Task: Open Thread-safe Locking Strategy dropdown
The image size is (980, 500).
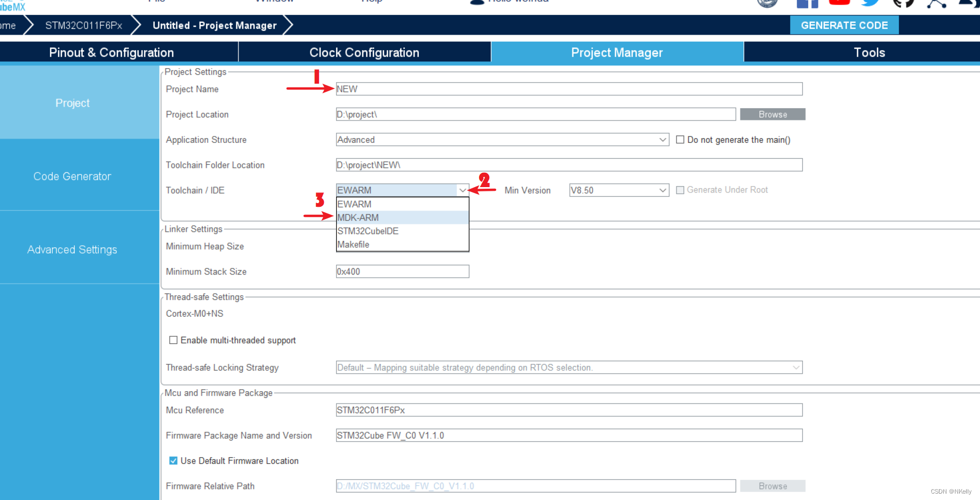Action: [569, 367]
